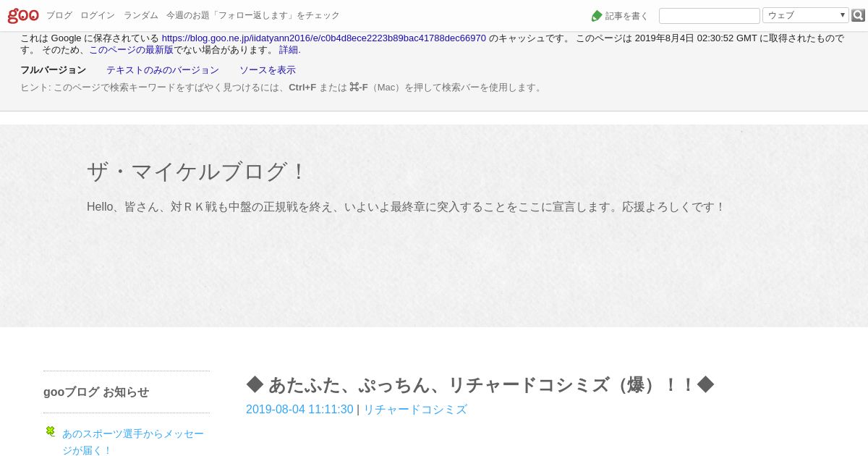Click the search magnifier button

pyautogui.click(x=858, y=15)
